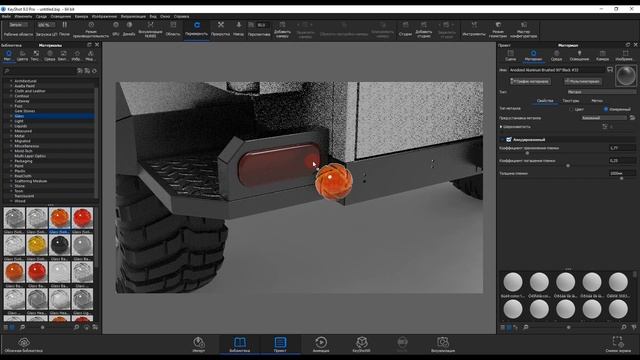Expand the Metal folder in library tree
The image size is (640, 360).
(x=11, y=136)
